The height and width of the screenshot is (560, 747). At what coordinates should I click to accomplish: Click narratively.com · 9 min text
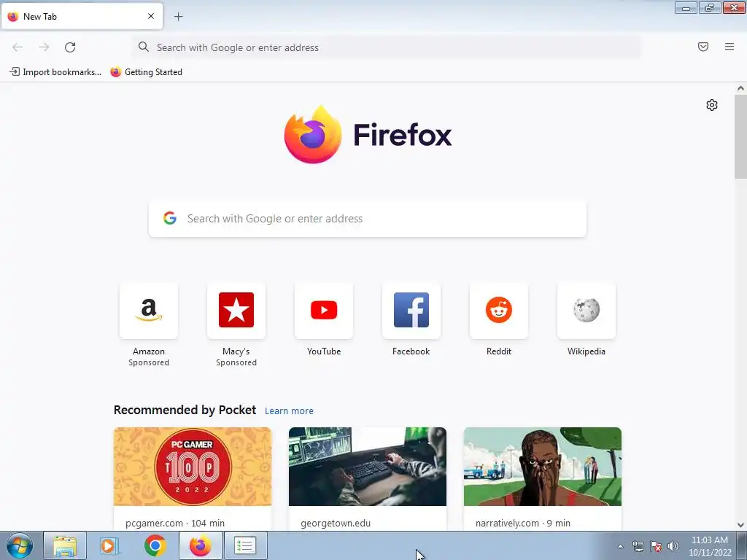(522, 523)
